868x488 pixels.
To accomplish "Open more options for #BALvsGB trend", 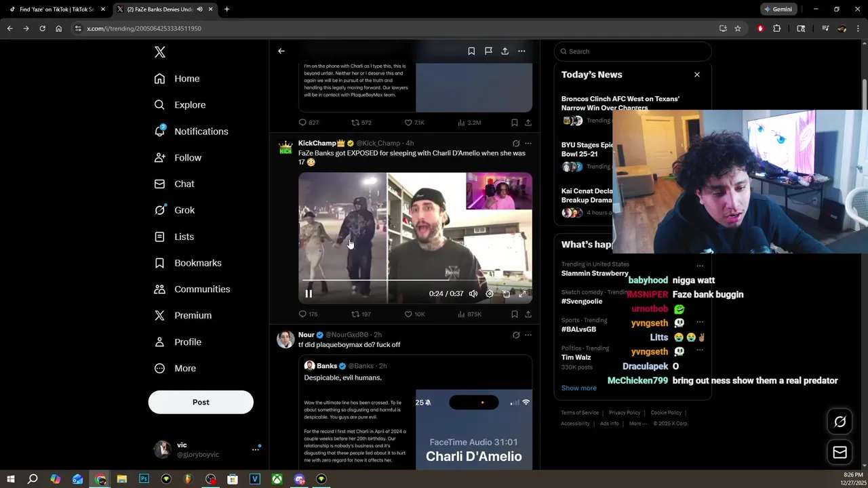I will [x=700, y=322].
